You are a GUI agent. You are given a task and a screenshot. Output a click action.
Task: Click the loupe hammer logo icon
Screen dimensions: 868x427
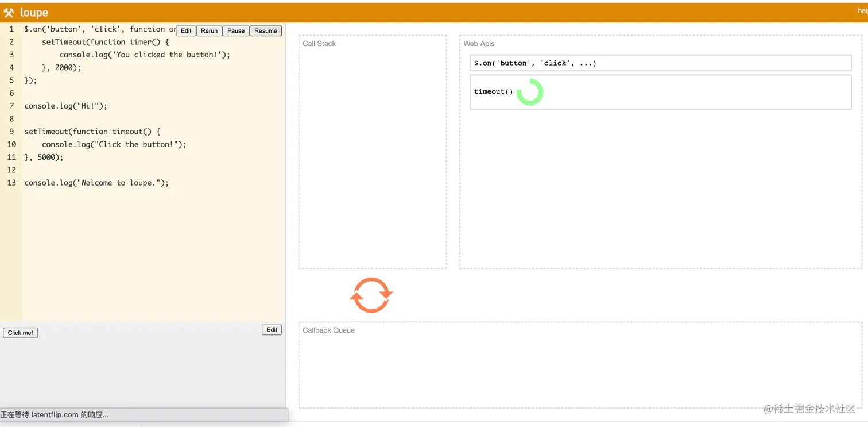click(x=9, y=13)
